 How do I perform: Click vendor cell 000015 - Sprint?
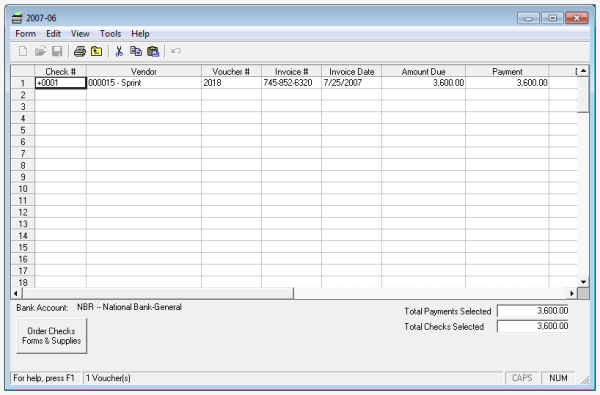click(x=144, y=83)
